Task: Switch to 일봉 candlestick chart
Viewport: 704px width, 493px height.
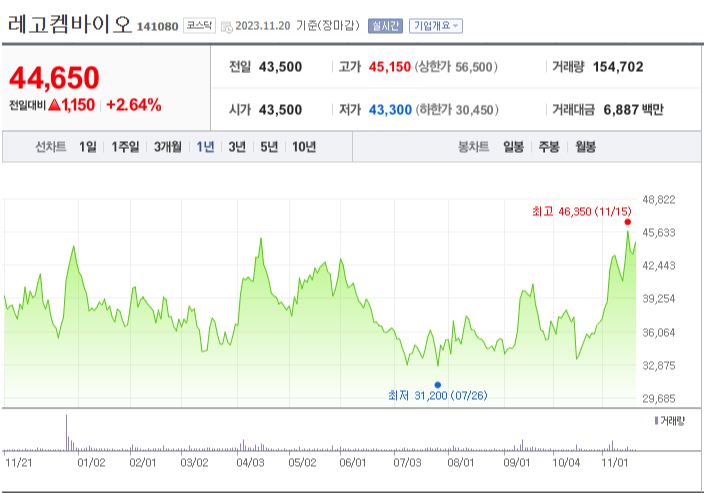Action: [x=513, y=147]
